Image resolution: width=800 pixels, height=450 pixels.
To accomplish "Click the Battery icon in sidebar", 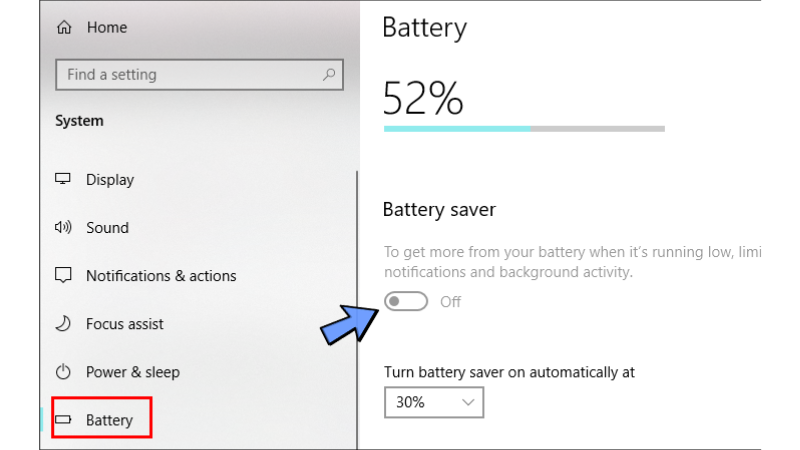I will click(x=64, y=420).
